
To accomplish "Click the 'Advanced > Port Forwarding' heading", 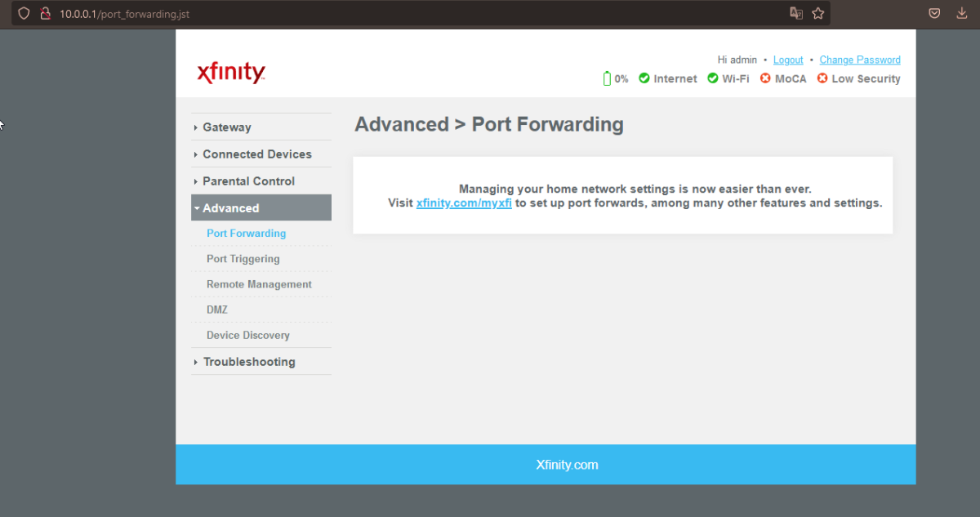I will coord(489,125).
